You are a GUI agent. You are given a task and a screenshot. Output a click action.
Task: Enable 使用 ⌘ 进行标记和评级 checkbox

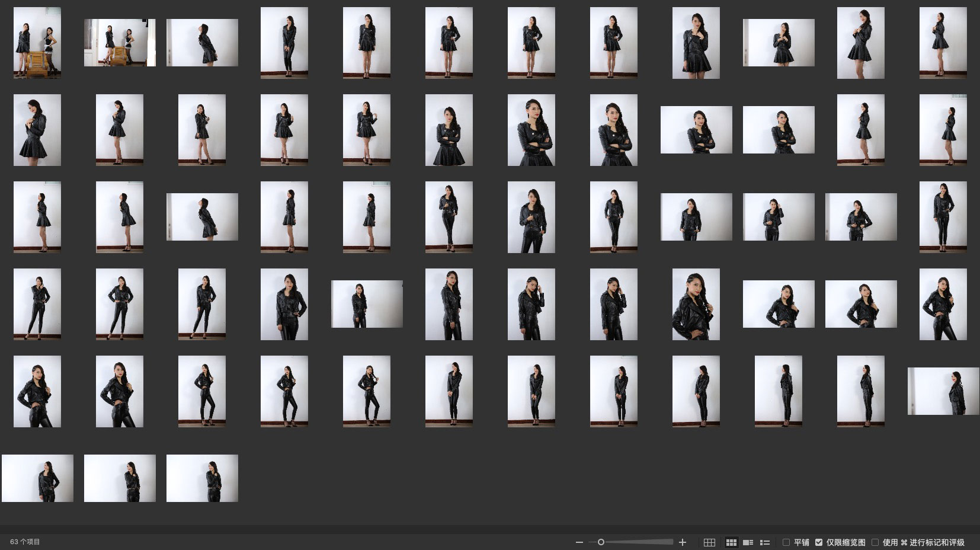click(875, 542)
